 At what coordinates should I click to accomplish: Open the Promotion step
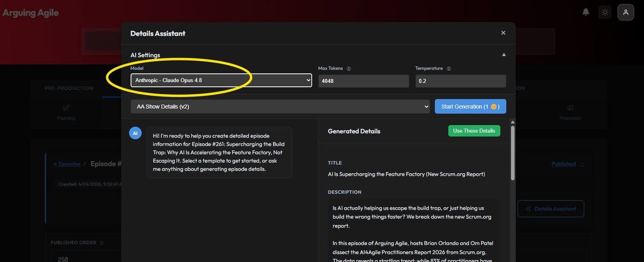point(570,113)
